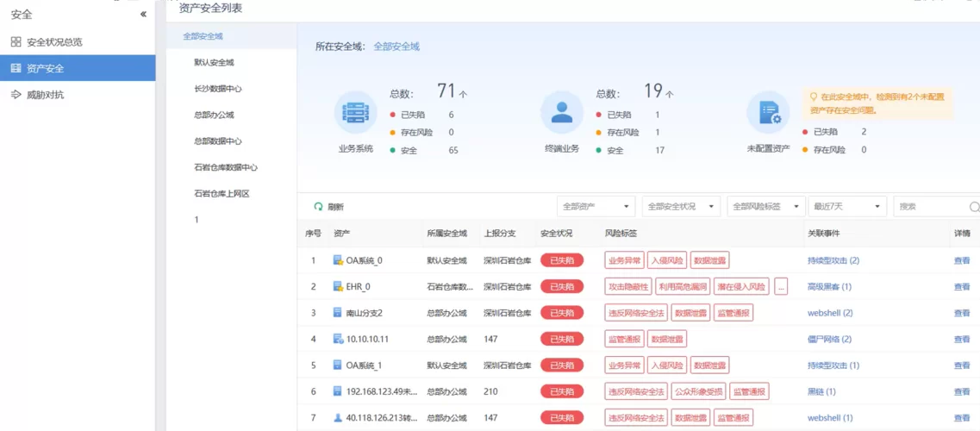
Task: Click the asset icon of EHR_0
Action: click(338, 287)
